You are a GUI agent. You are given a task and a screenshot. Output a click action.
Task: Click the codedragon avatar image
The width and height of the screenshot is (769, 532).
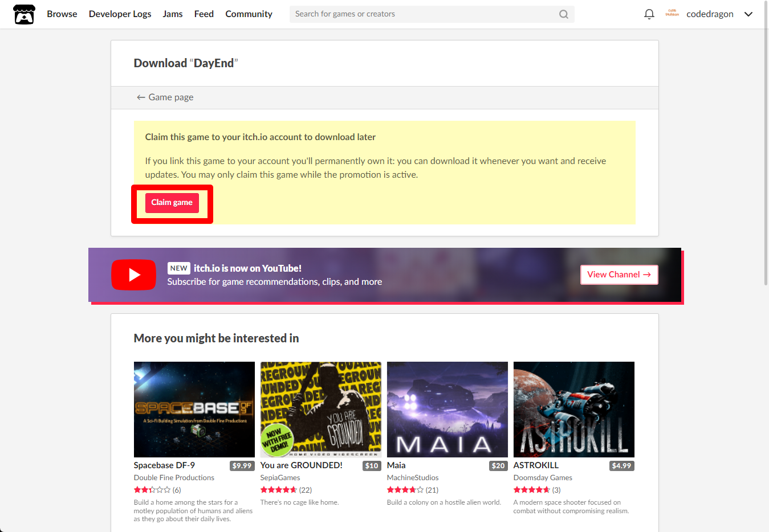pyautogui.click(x=672, y=13)
